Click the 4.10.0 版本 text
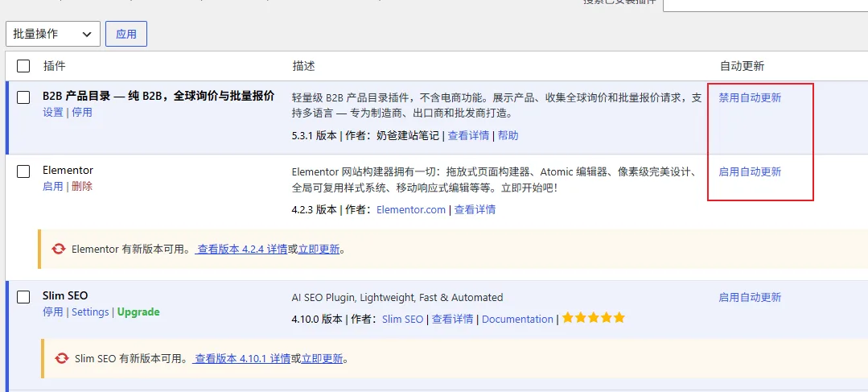Image resolution: width=868 pixels, height=392 pixels. pos(317,320)
